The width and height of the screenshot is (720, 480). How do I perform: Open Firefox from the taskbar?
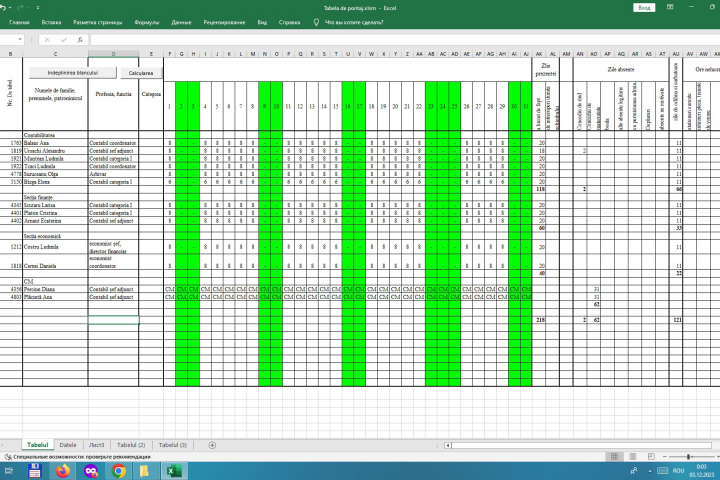(x=63, y=471)
